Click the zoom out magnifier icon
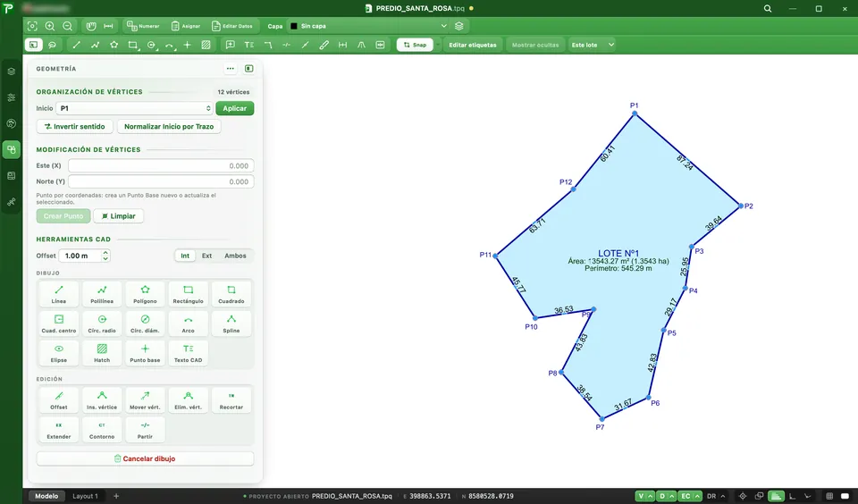This screenshot has height=504, width=858. [67, 26]
